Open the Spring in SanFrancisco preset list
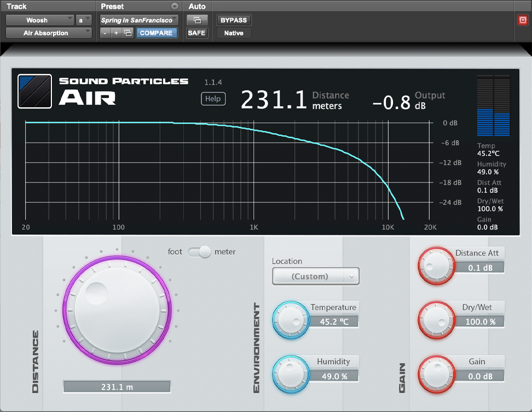This screenshot has height=412, width=532. (139, 20)
